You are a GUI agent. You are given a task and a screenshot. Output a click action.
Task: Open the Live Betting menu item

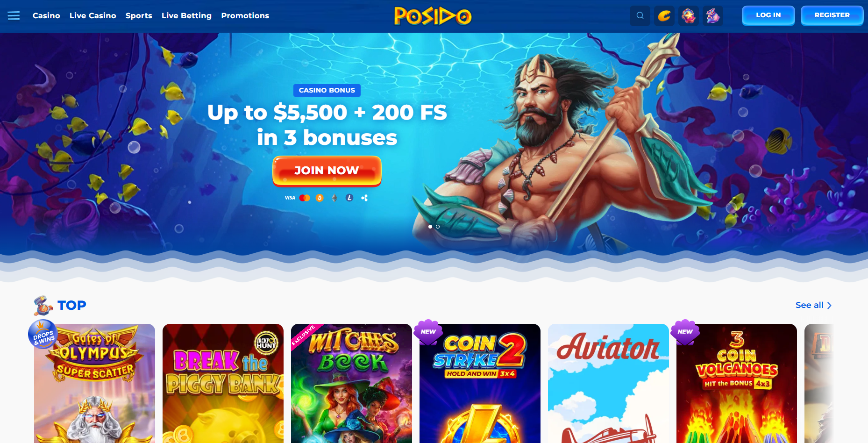click(x=186, y=15)
